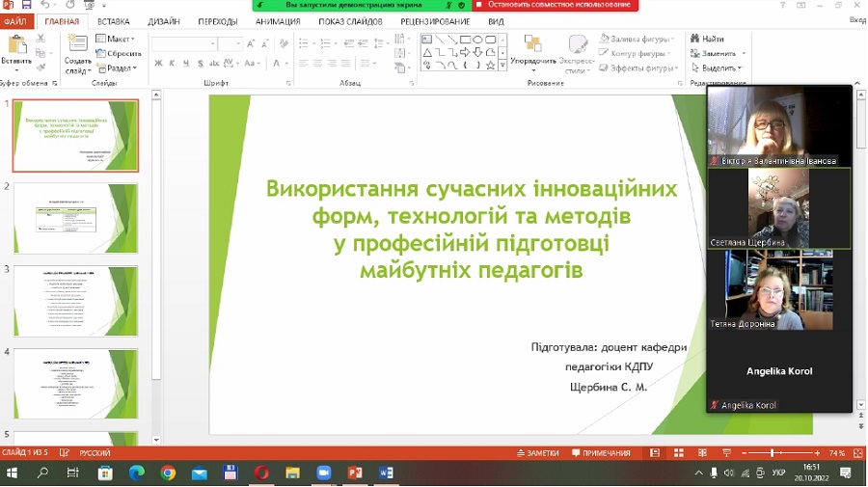This screenshot has width=868, height=487.
Task: Click the Find (Найти) binoculars button
Action: pyautogui.click(x=706, y=39)
